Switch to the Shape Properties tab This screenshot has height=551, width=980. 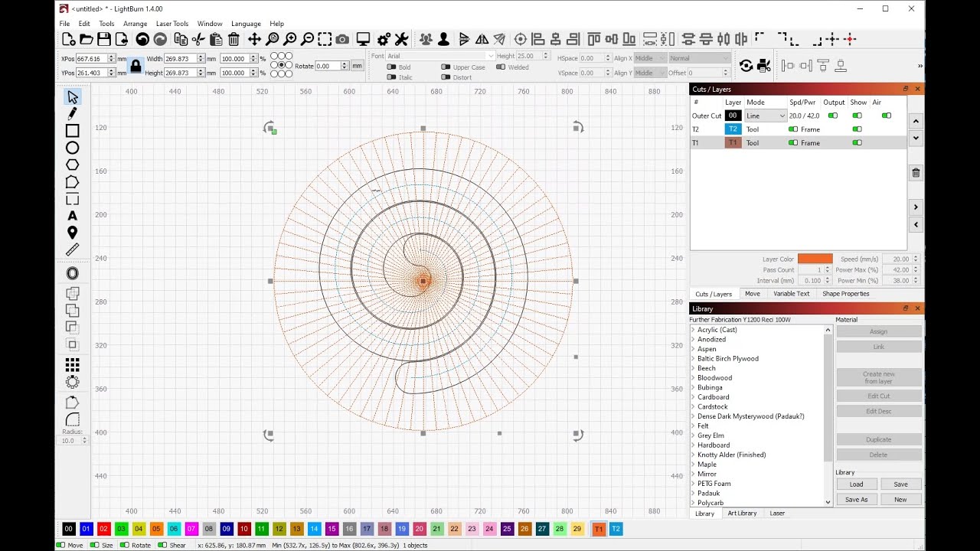(x=846, y=294)
